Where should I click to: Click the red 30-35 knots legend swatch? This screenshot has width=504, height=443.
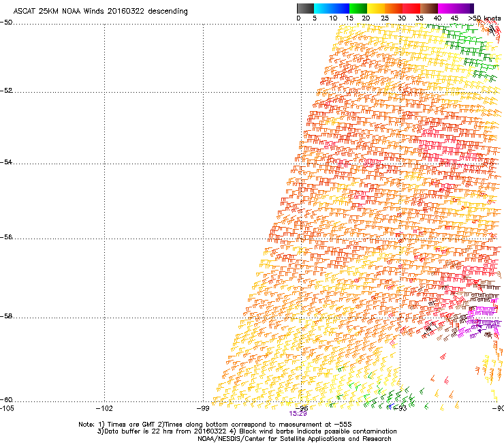(x=411, y=8)
